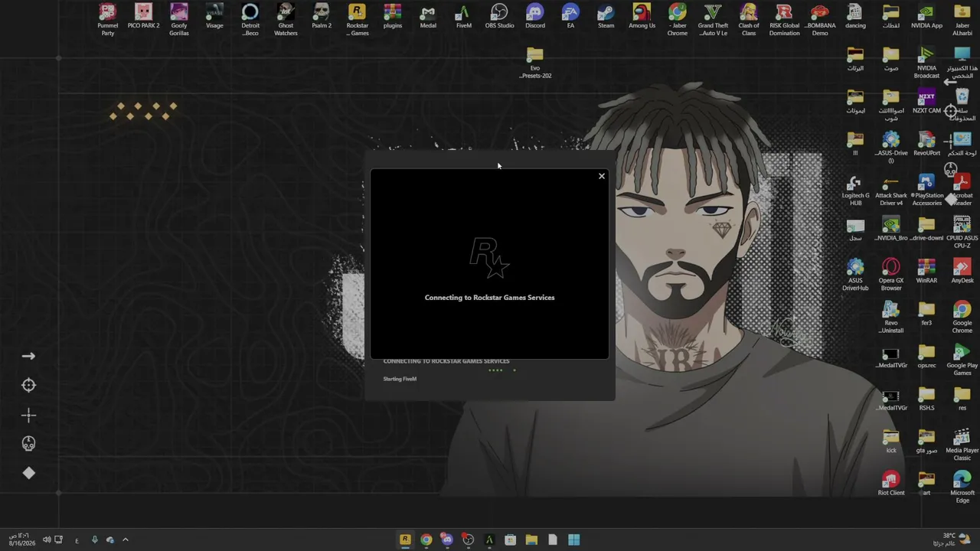Click the Attack Shark Driver v4 icon

tap(891, 191)
